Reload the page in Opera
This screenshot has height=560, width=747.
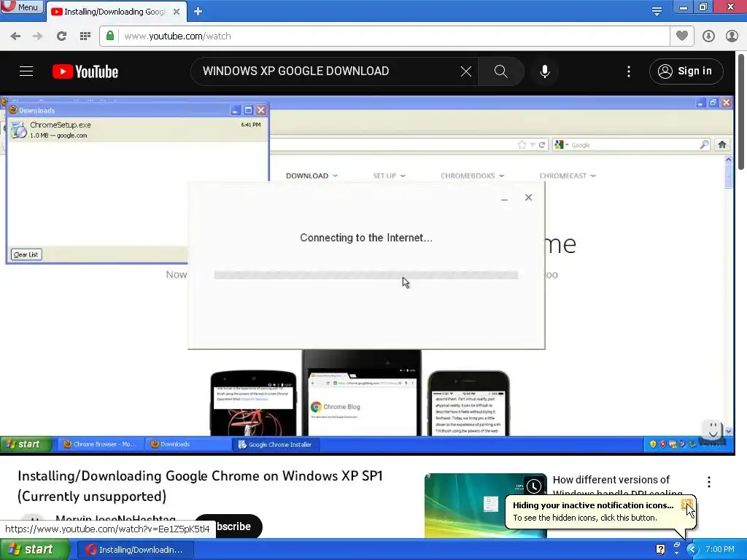pos(61,36)
